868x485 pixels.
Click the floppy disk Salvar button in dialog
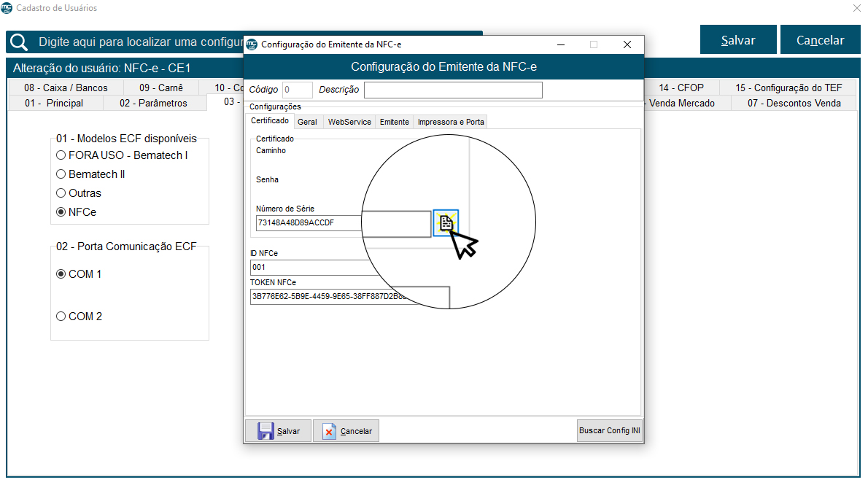(x=278, y=431)
